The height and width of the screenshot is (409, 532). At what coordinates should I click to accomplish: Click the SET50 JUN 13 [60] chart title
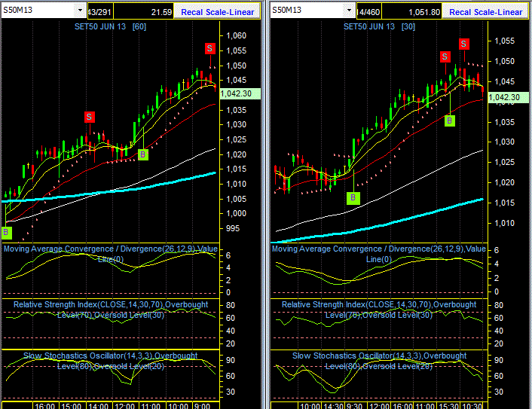(110, 26)
